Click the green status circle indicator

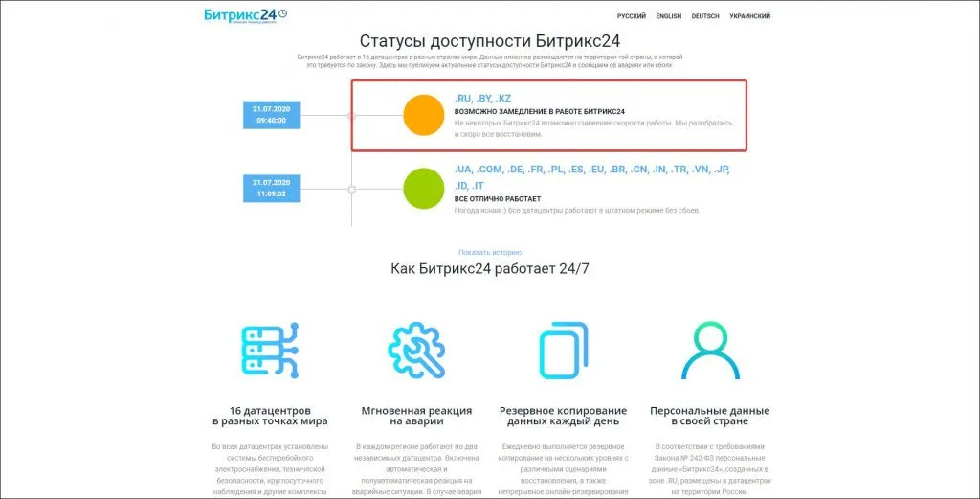[421, 186]
